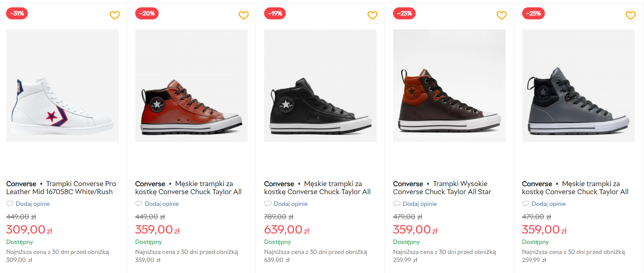Click the black leather sneaker photo
The width and height of the screenshot is (644, 273).
320,86
